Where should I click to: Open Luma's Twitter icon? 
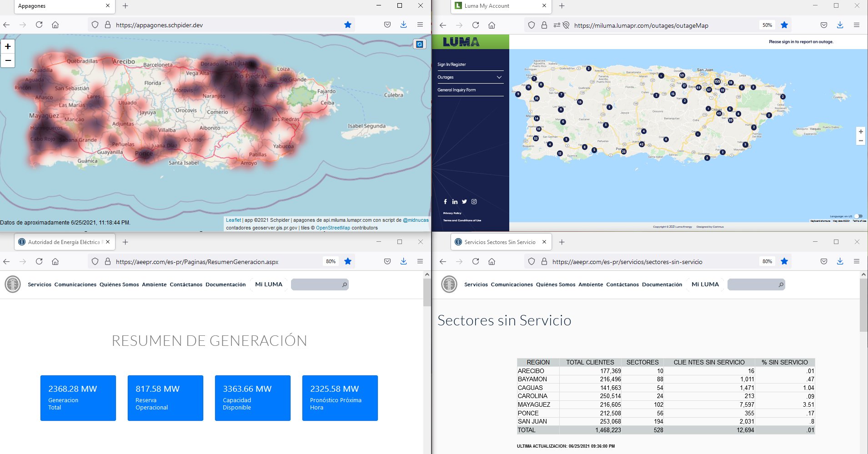(x=464, y=202)
